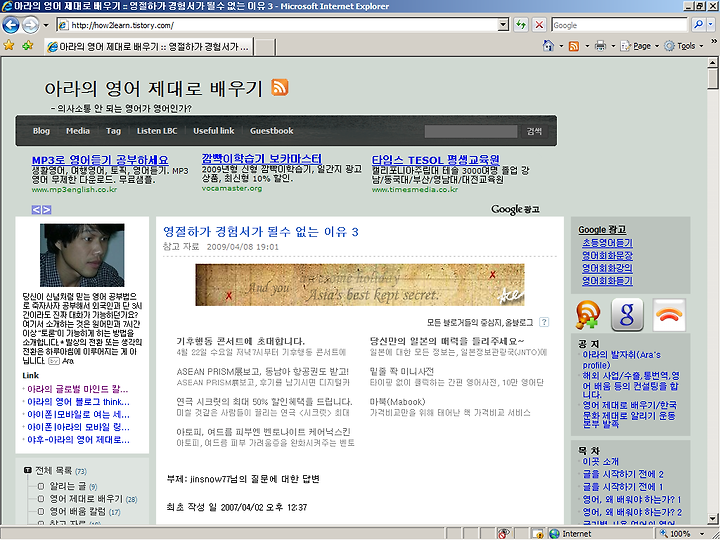720x540 pixels.
Task: Click the orange RSS icon beside blog title
Action: (280, 87)
